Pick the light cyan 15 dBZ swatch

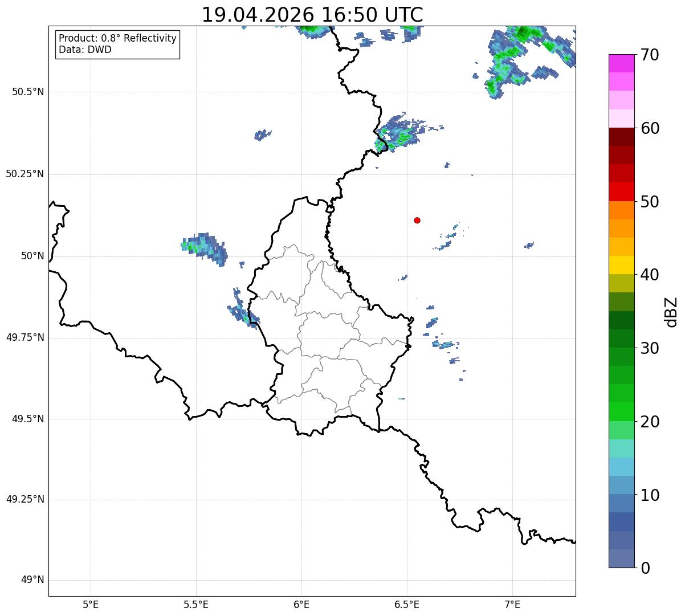pyautogui.click(x=621, y=448)
